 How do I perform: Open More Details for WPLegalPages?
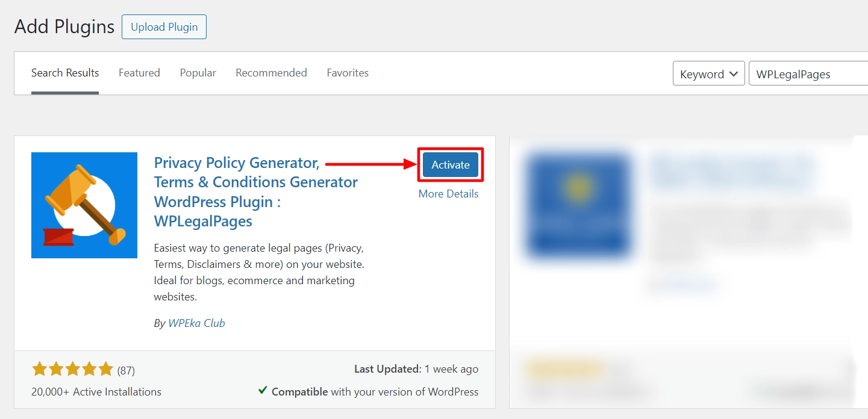pyautogui.click(x=448, y=193)
